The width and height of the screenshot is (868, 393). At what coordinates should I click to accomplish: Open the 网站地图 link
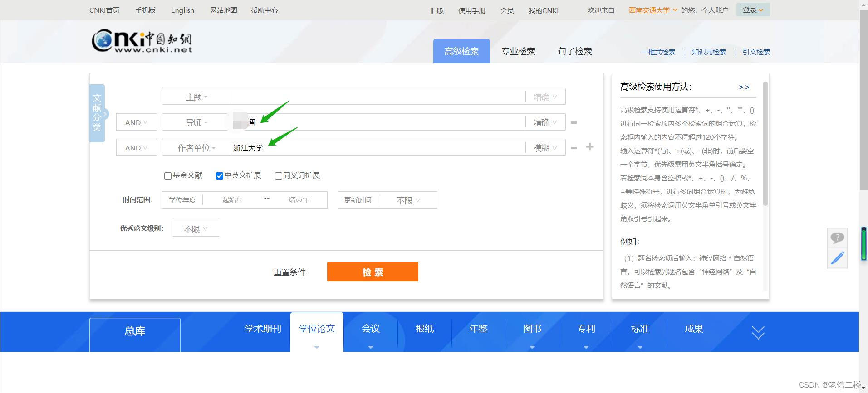224,10
